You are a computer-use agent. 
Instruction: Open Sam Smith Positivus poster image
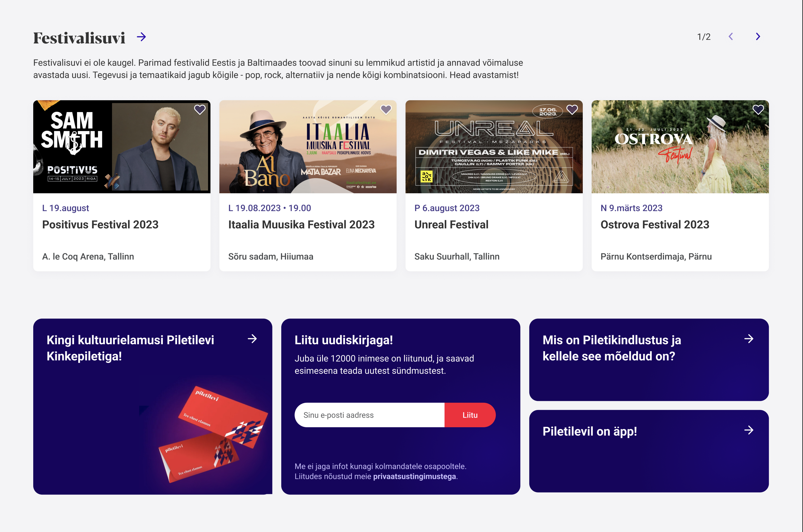(122, 146)
